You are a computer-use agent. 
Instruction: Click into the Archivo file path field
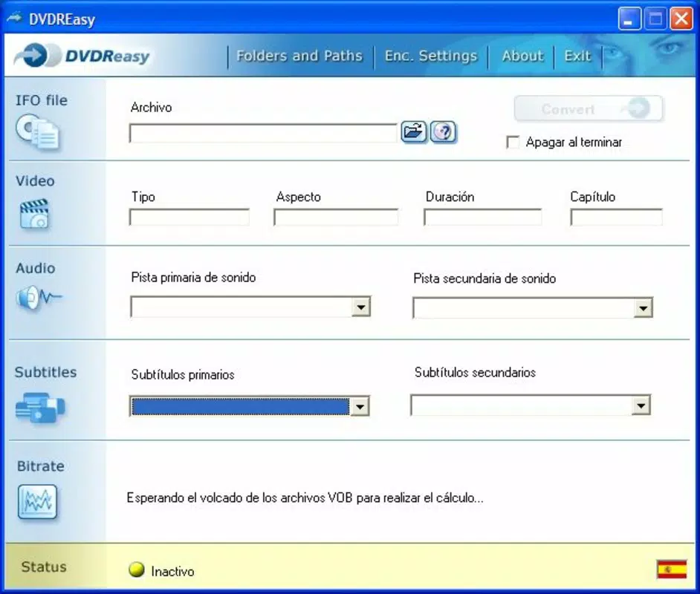pyautogui.click(x=263, y=134)
